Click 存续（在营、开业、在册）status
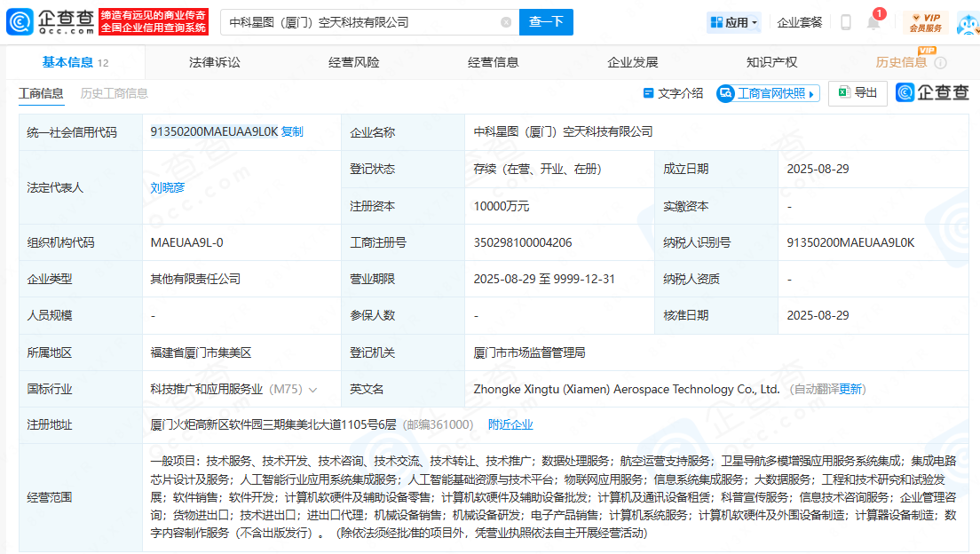This screenshot has height=554, width=980. coord(537,169)
